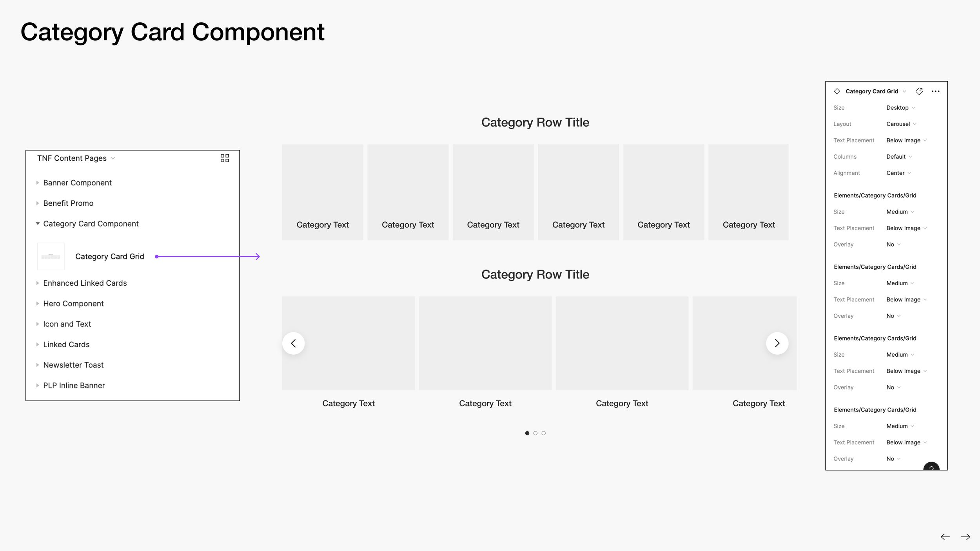Select the second carousel pagination dot
Image resolution: width=980 pixels, height=551 pixels.
[535, 433]
